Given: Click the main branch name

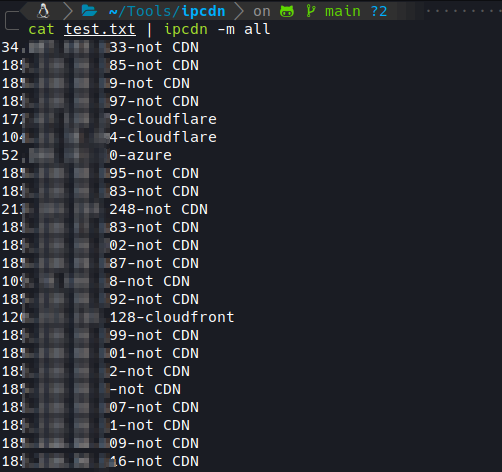Looking at the screenshot, I should [x=343, y=11].
